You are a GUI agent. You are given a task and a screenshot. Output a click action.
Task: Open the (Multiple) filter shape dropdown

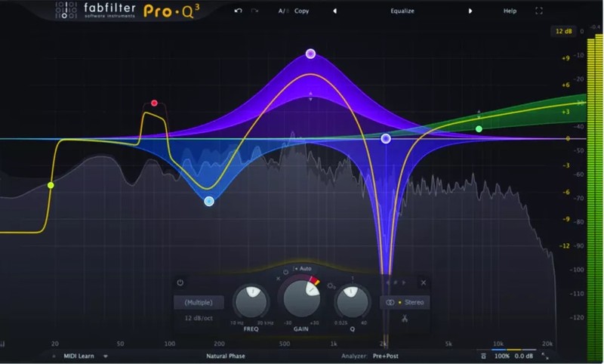199,302
